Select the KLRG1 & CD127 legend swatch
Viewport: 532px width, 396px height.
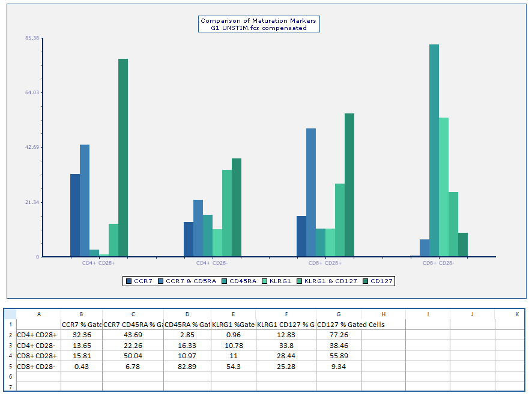pyautogui.click(x=300, y=281)
